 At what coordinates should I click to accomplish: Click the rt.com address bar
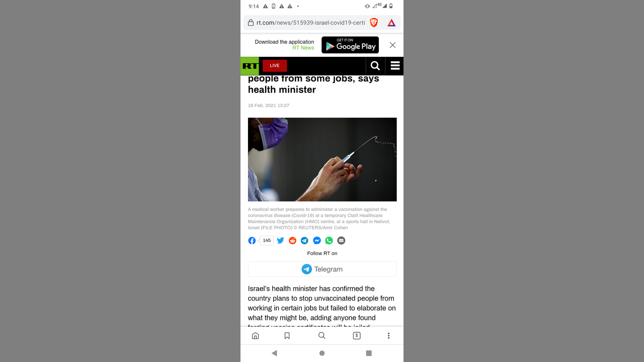tap(310, 23)
